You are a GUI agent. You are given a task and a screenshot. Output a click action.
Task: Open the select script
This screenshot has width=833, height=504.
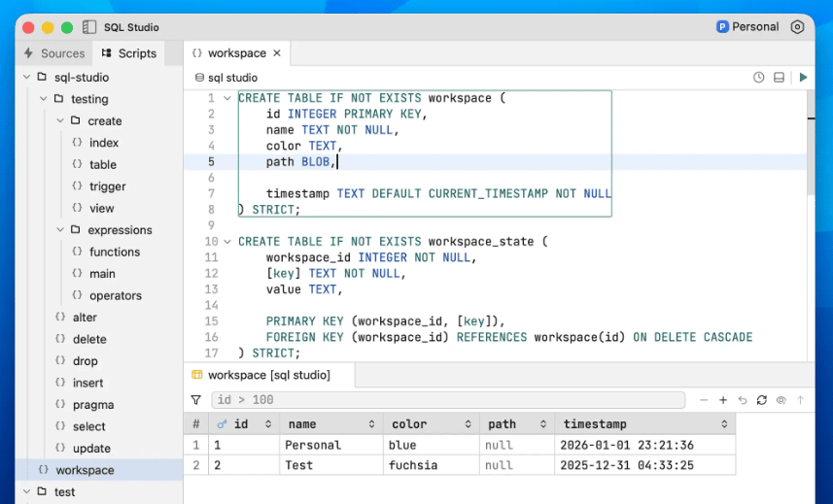coord(88,426)
